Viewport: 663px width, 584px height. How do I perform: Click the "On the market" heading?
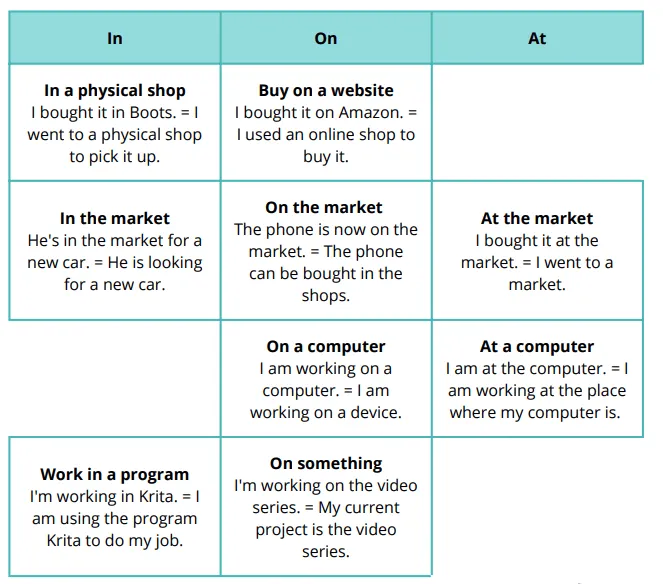pyautogui.click(x=324, y=207)
